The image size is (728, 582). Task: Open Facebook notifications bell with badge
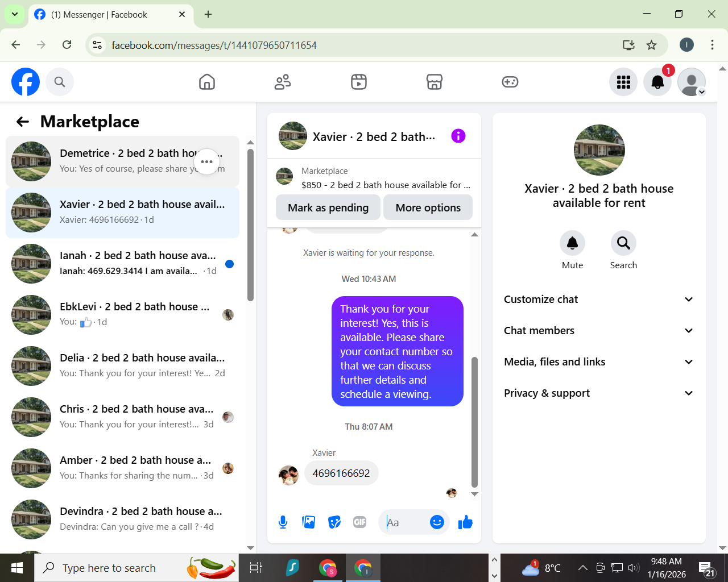click(x=657, y=82)
